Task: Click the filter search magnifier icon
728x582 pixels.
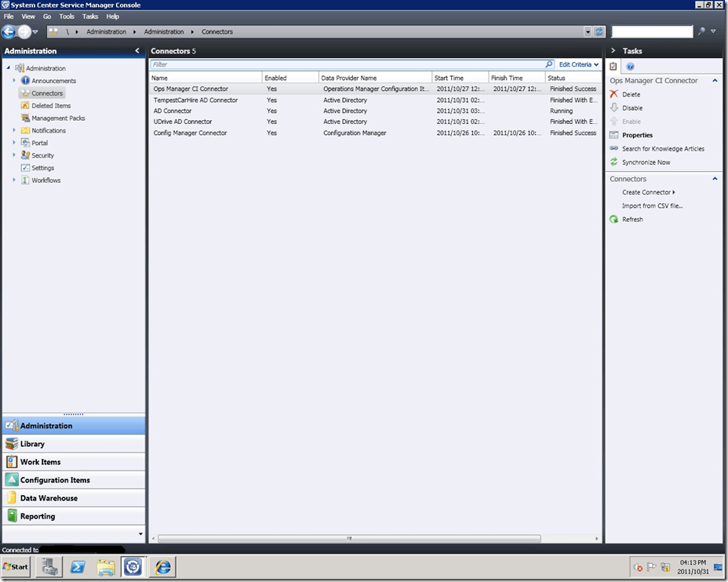Action: (550, 64)
